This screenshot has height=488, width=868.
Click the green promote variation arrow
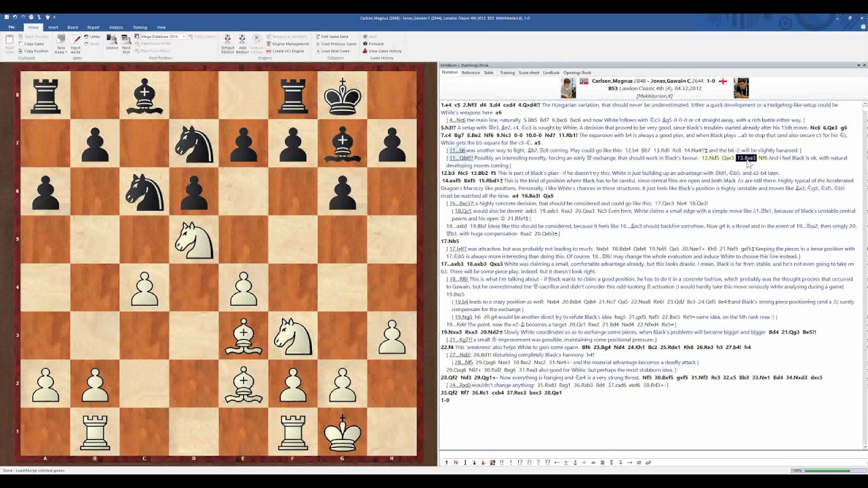[447, 462]
